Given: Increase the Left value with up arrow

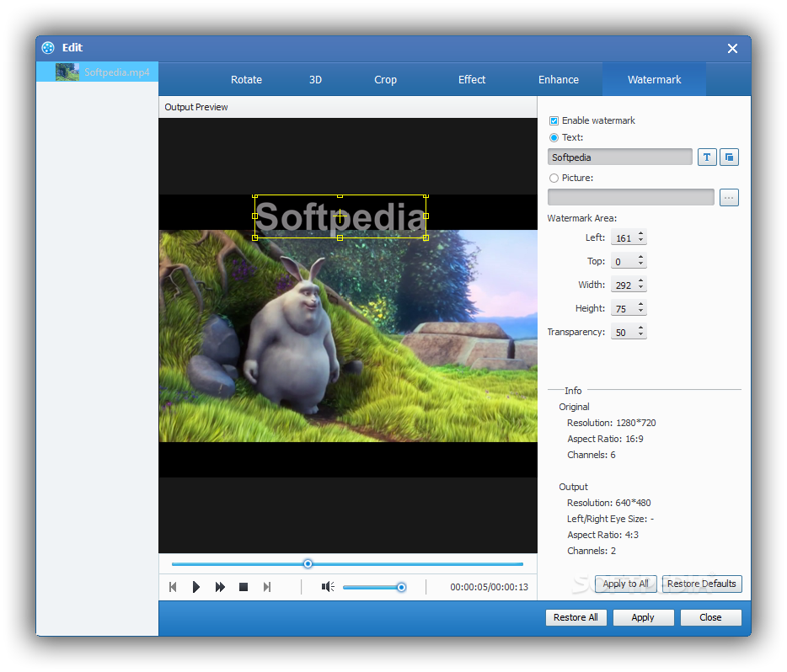Looking at the screenshot, I should coord(641,234).
